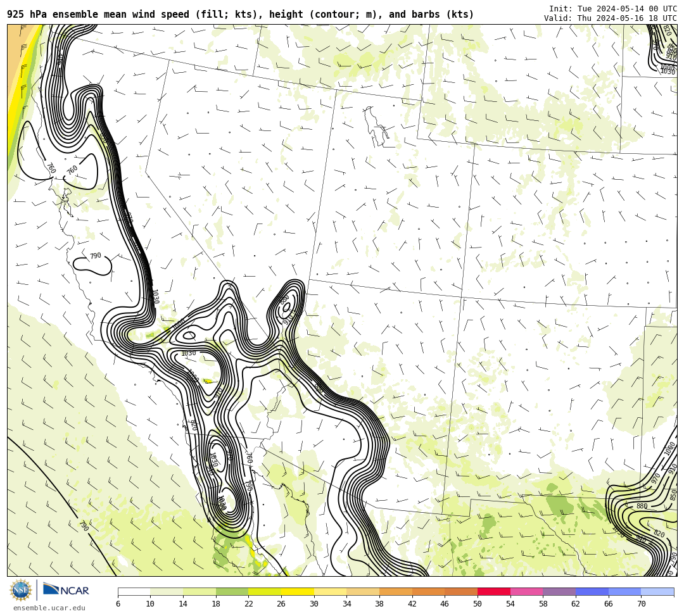Click the colorbar tick label 50
The width and height of the screenshot is (684, 616).
[x=478, y=604]
